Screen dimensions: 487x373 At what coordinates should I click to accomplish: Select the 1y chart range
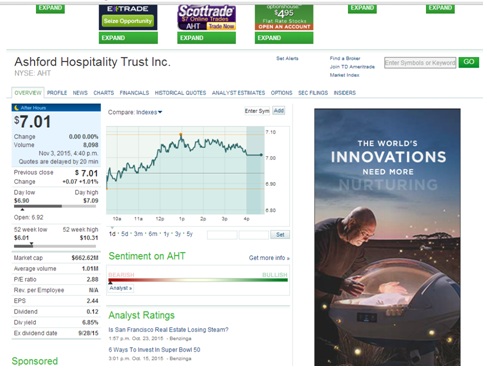166,234
